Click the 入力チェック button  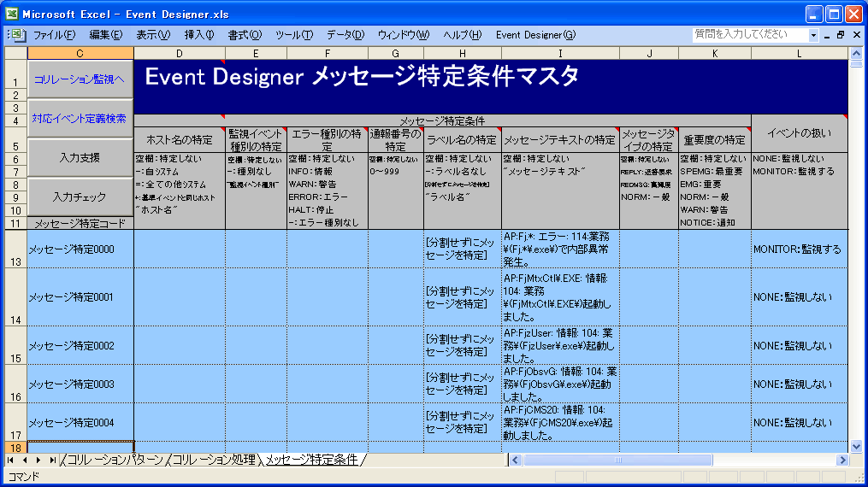[x=80, y=197]
